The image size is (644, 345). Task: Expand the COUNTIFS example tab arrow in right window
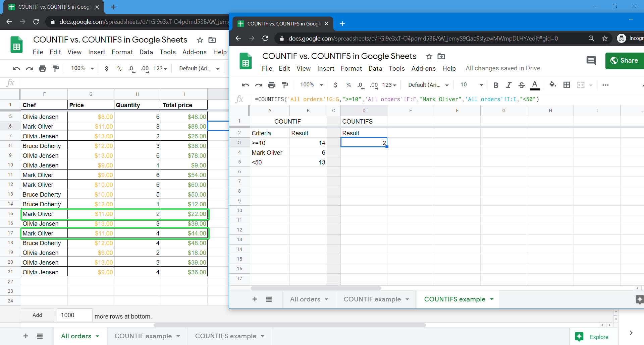coord(492,299)
